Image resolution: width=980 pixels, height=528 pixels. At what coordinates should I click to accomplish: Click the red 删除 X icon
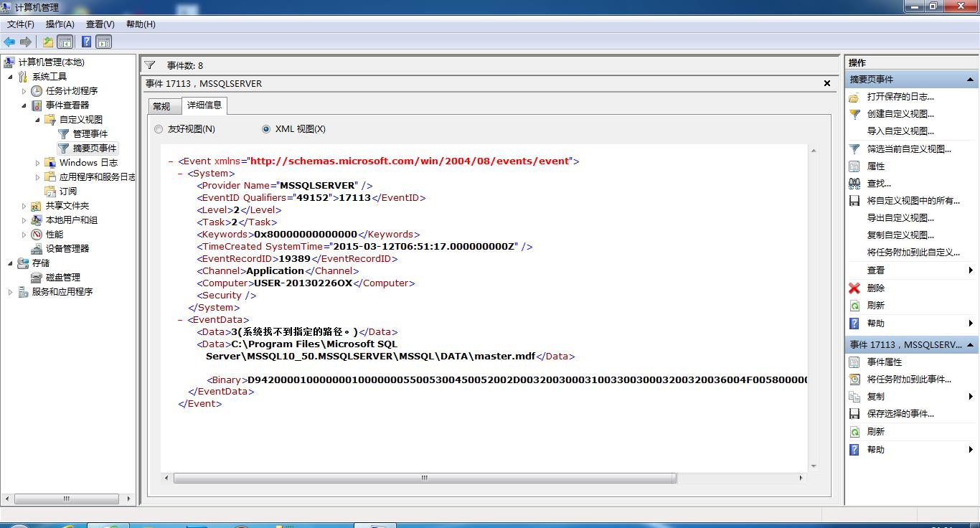tap(854, 288)
